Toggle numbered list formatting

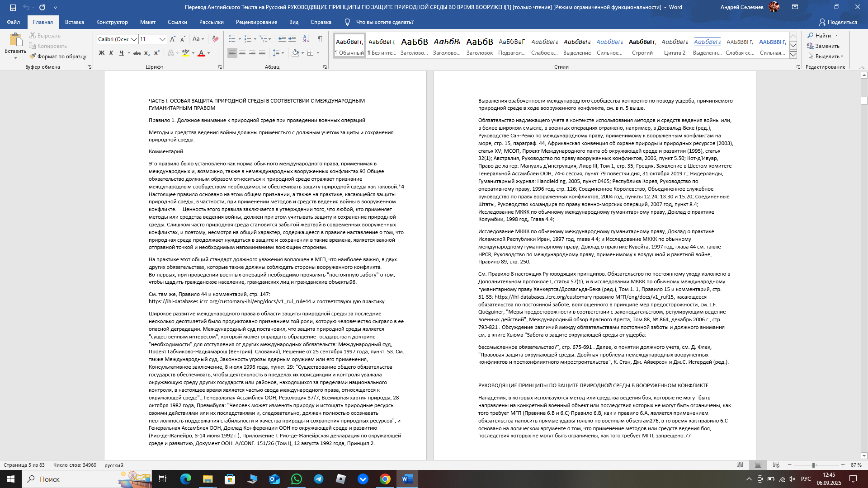point(247,39)
